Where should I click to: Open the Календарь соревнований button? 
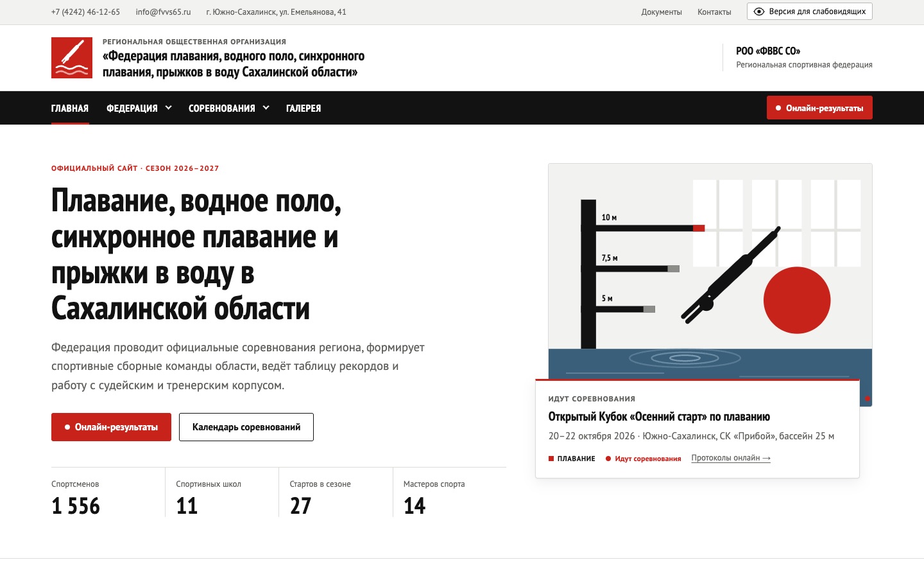tap(246, 427)
